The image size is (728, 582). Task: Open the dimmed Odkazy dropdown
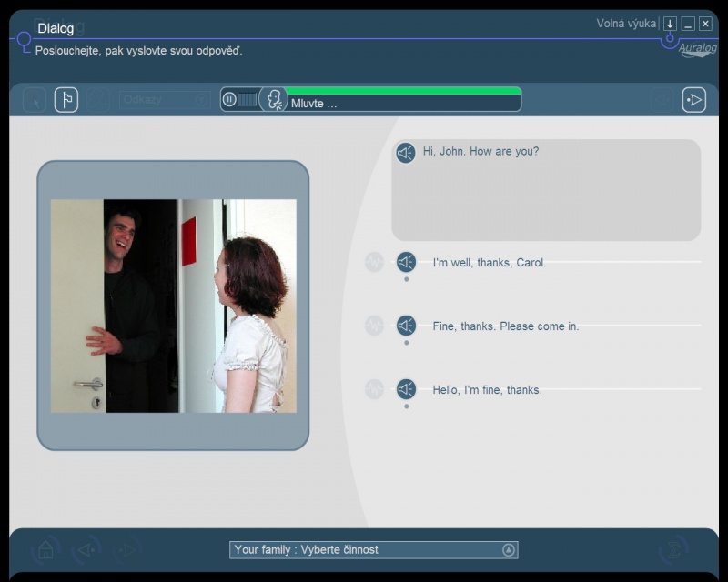point(165,100)
